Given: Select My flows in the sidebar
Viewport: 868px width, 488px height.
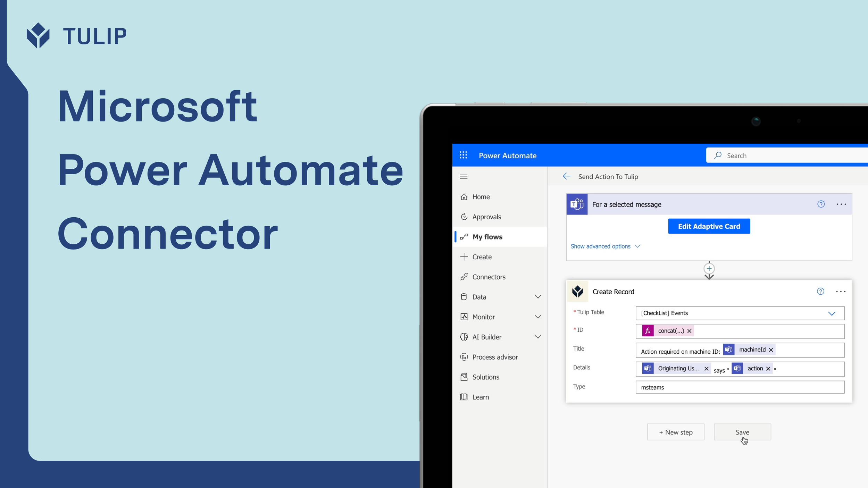Looking at the screenshot, I should (x=500, y=237).
